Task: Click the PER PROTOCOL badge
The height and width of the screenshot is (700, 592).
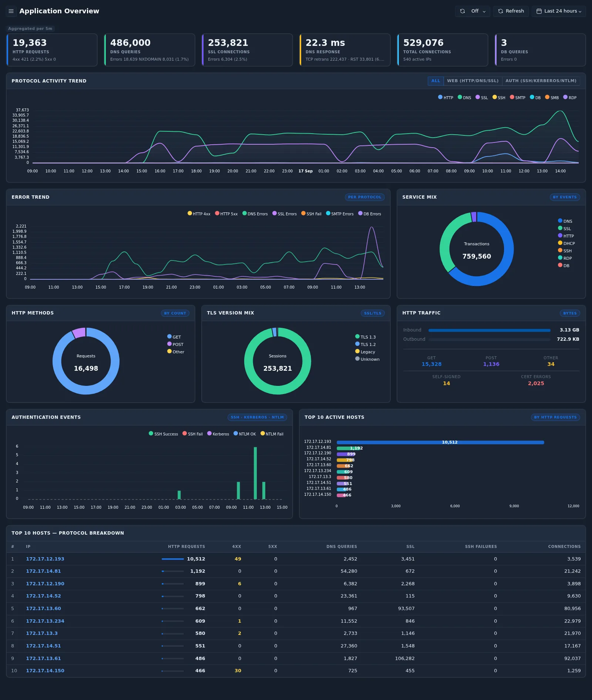Action: (364, 197)
